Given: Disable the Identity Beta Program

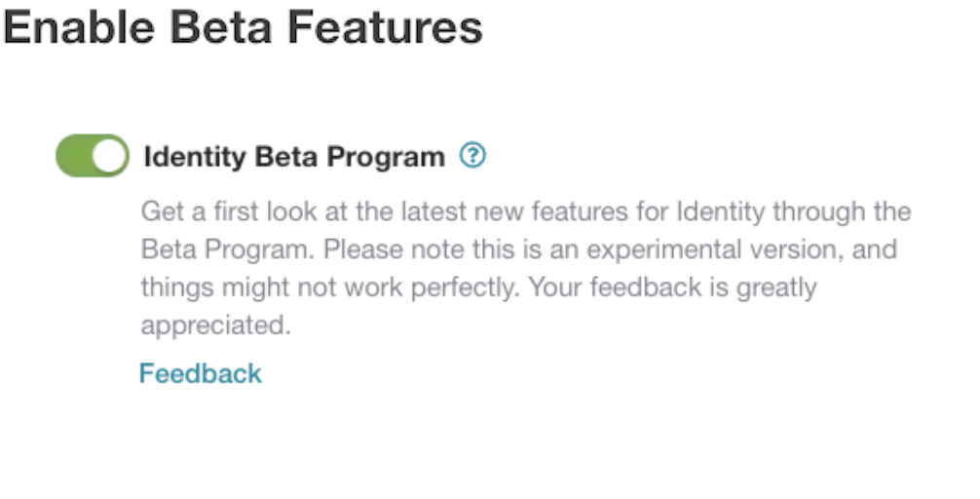Looking at the screenshot, I should point(93,156).
